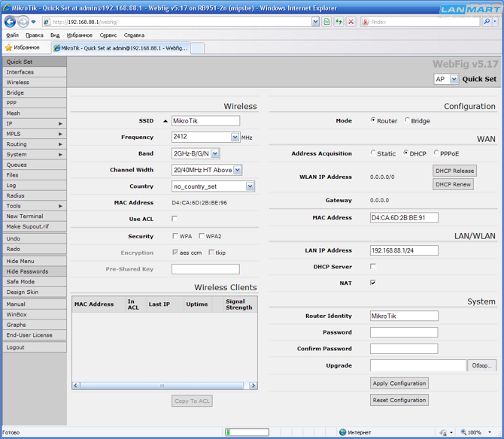The image size is (504, 439).
Task: Collapse the SSID triangle toggle
Action: coord(165,121)
